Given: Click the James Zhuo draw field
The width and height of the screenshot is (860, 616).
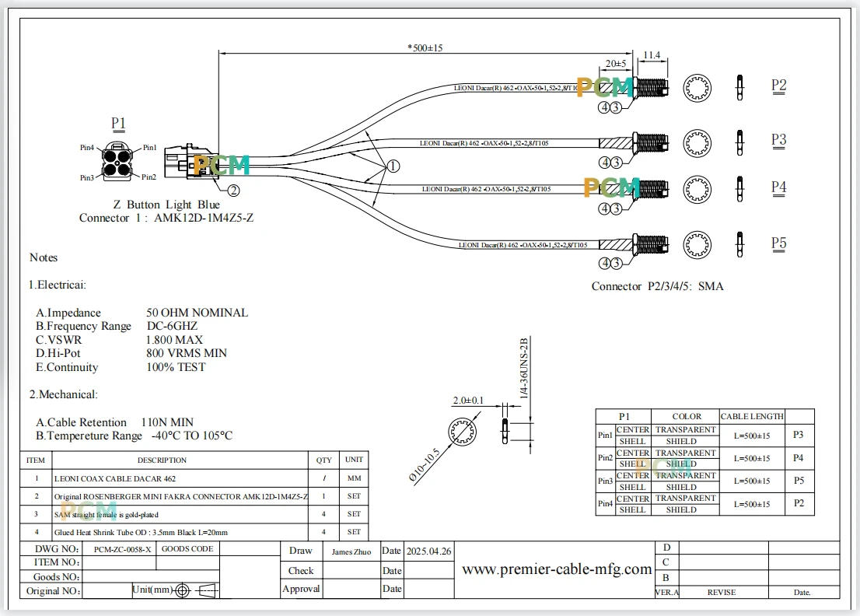Looking at the screenshot, I should tap(351, 551).
